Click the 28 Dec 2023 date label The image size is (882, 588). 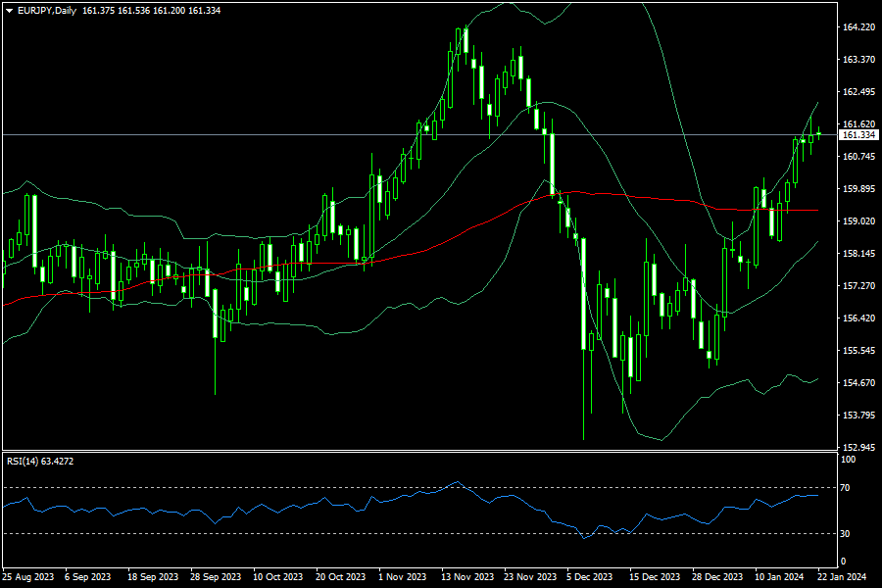click(717, 577)
